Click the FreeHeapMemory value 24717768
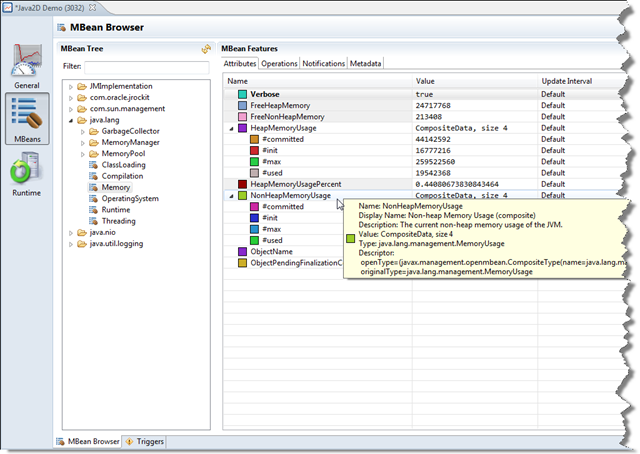The width and height of the screenshot is (640, 454). click(433, 105)
